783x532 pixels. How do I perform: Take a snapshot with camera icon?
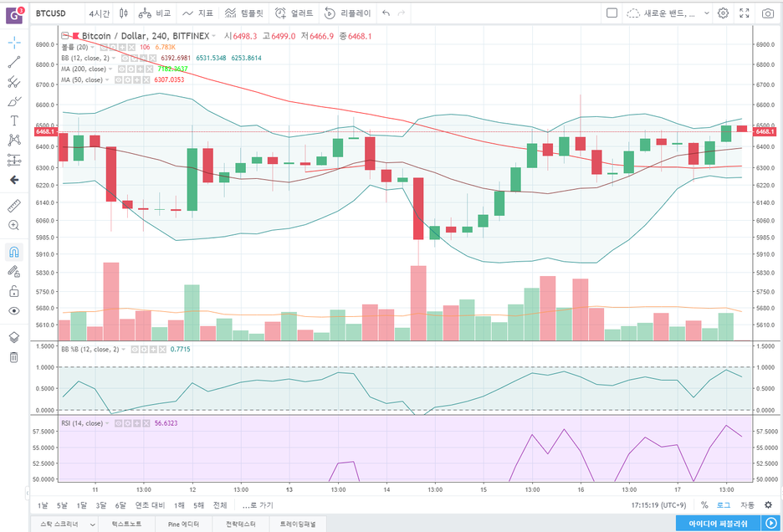[x=767, y=13]
